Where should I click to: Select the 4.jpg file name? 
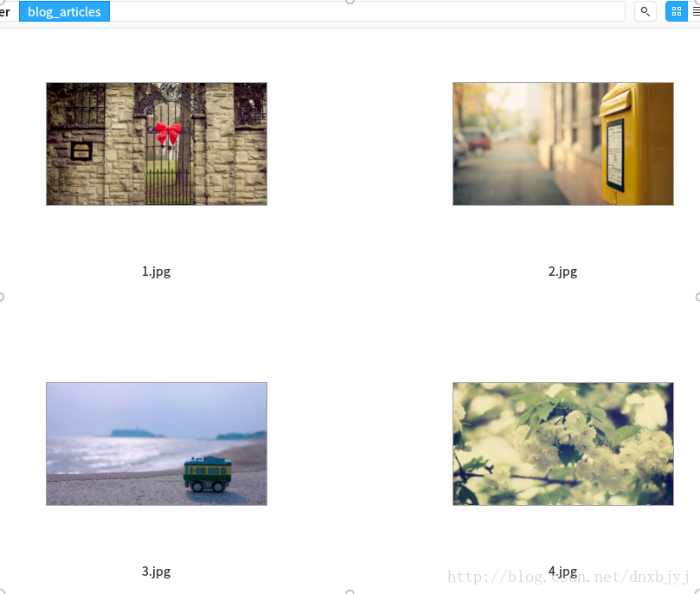click(562, 572)
